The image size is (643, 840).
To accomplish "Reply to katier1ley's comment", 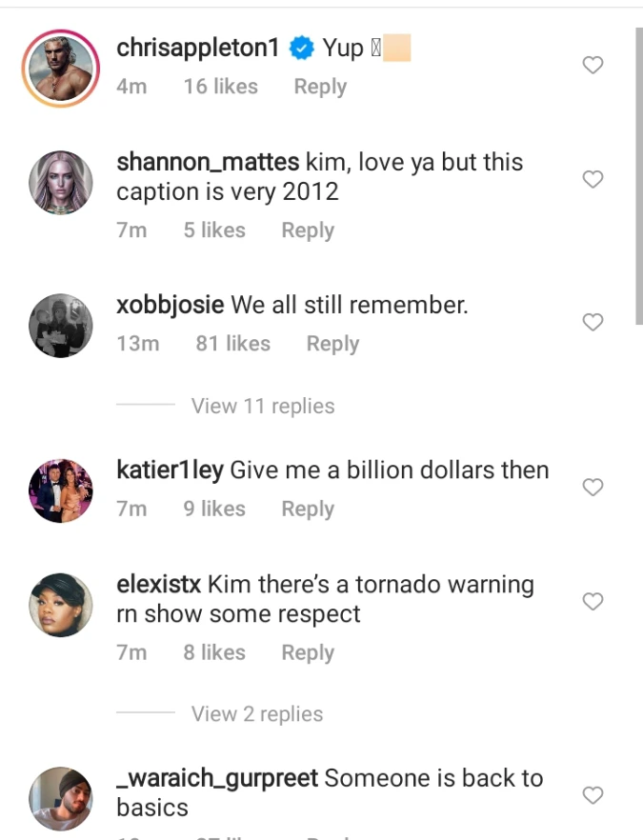I will click(308, 510).
